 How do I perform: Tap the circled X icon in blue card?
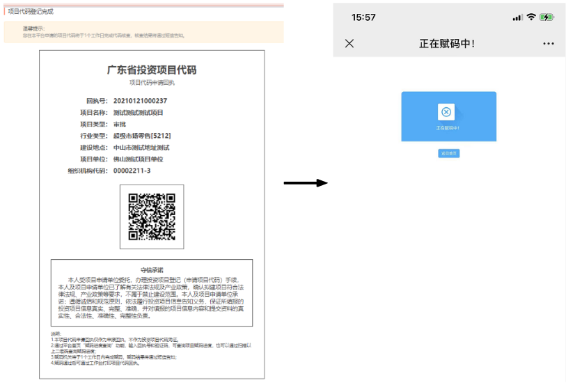click(446, 112)
